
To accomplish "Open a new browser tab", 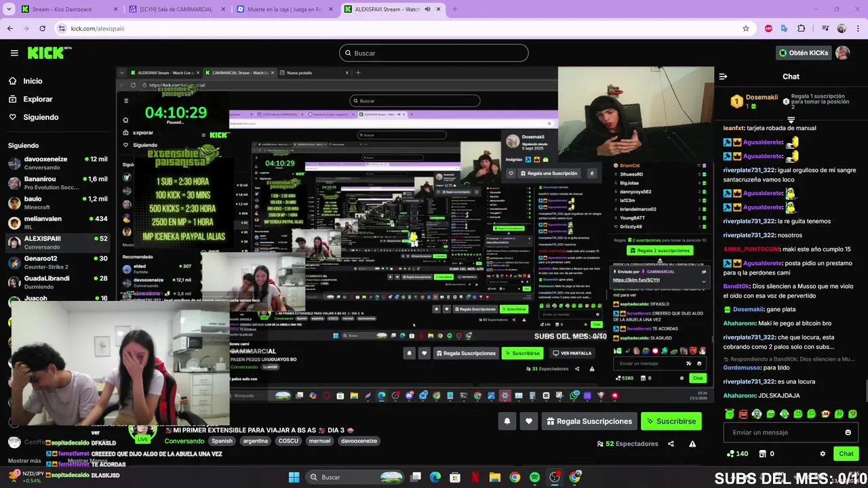I will tap(454, 9).
